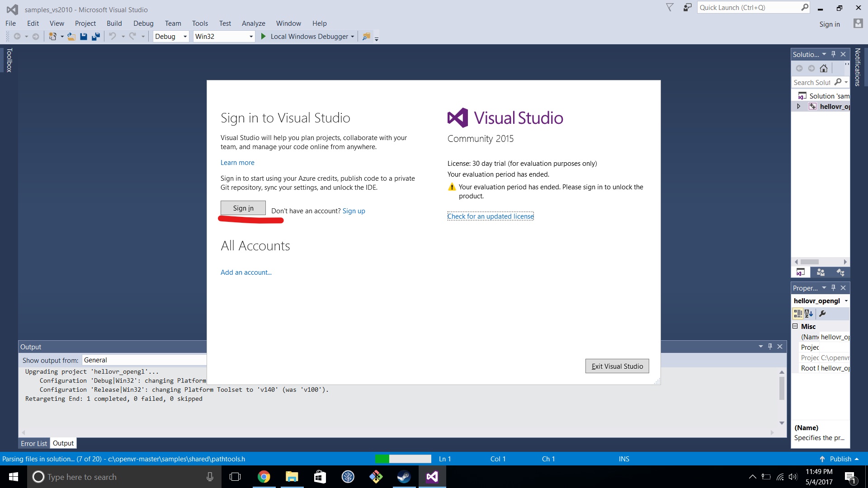
Task: Click the Learn more link
Action: [237, 163]
